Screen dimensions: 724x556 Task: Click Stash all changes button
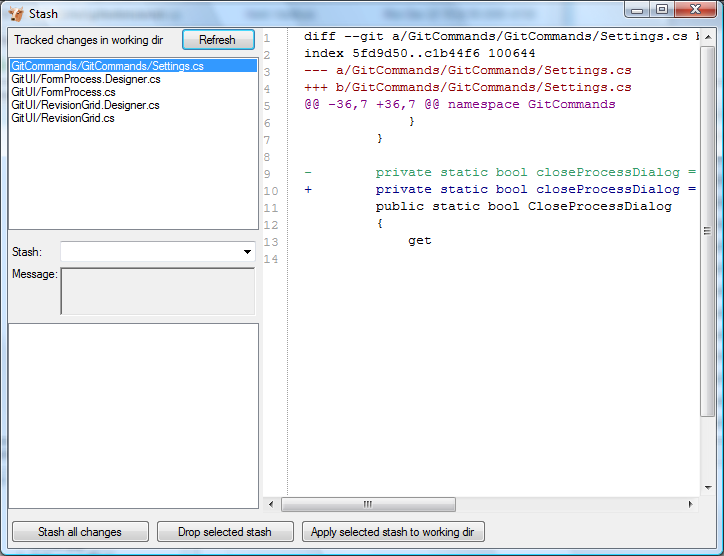tap(80, 532)
